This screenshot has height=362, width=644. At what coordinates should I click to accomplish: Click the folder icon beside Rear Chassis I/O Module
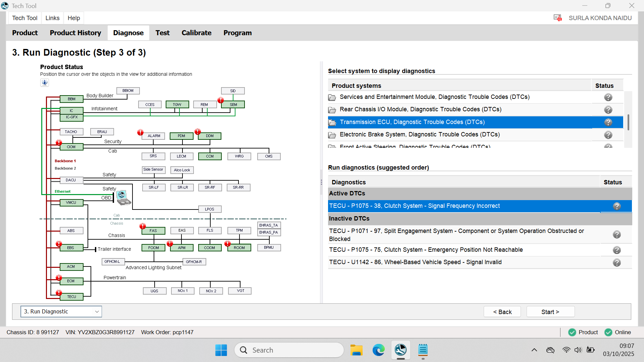(332, 110)
